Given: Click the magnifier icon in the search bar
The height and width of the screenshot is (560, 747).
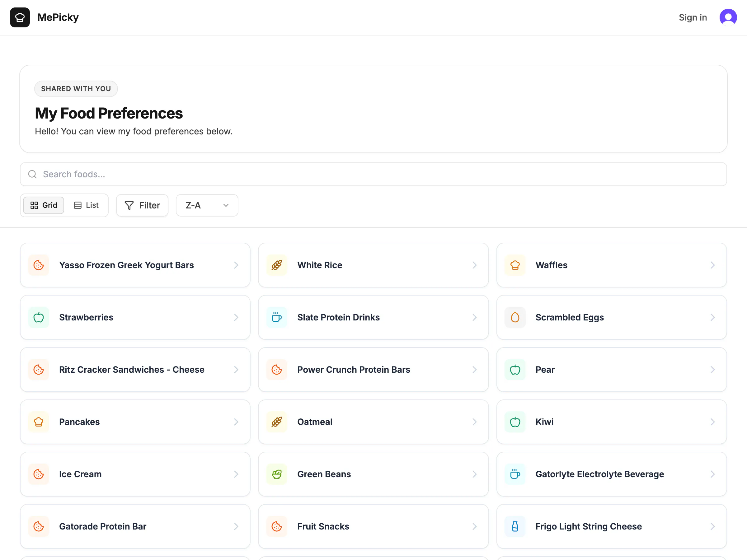Looking at the screenshot, I should (32, 174).
